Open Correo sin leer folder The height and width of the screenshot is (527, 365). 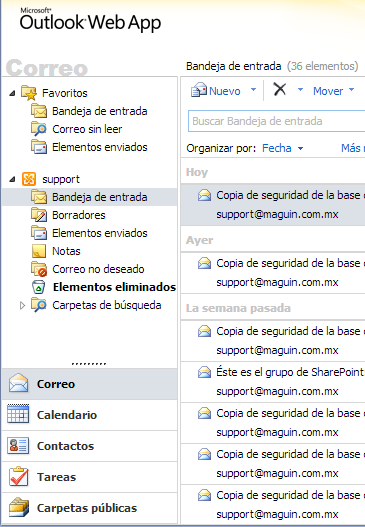coord(87,129)
